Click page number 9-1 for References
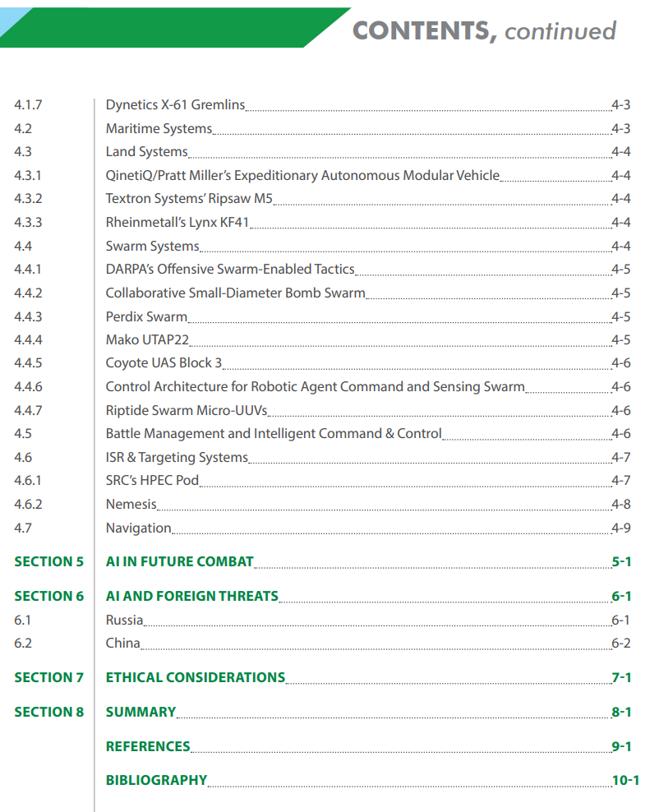650x812 pixels. (621, 747)
